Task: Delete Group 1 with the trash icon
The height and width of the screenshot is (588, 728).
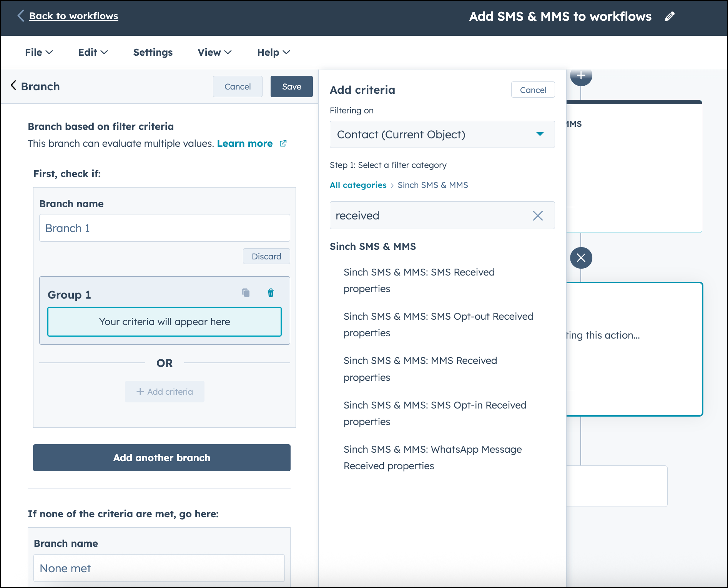Action: 271,293
